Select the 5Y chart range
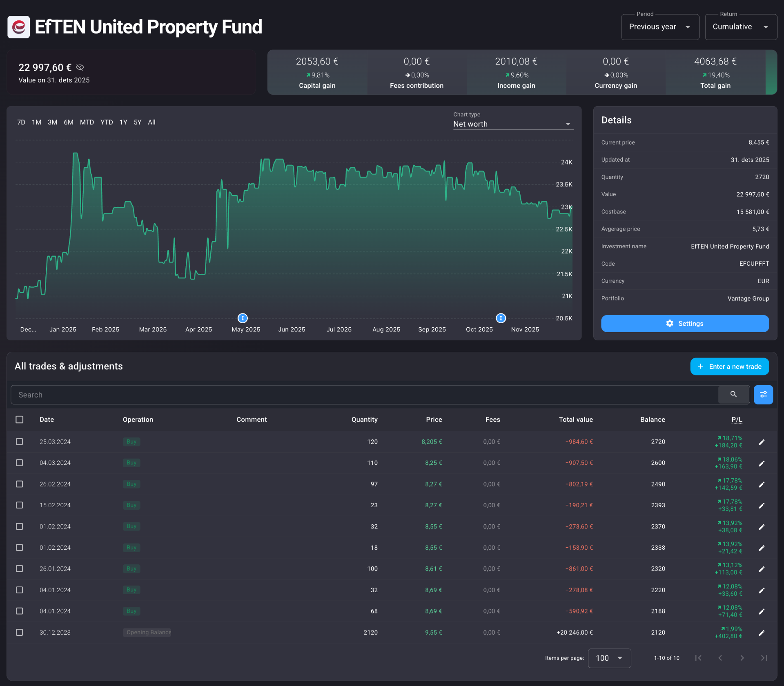 pos(138,122)
